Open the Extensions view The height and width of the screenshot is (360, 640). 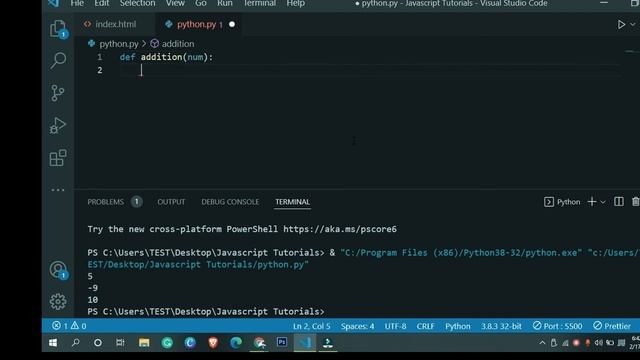(x=58, y=158)
